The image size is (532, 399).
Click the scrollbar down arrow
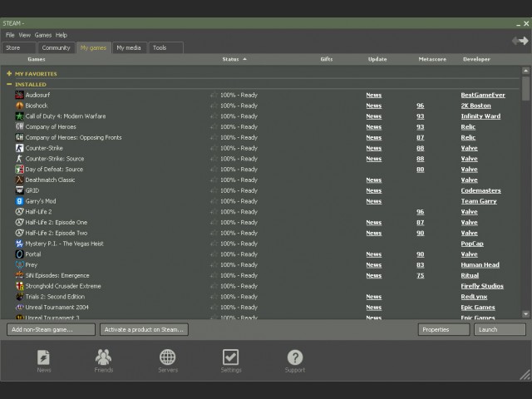(x=525, y=314)
